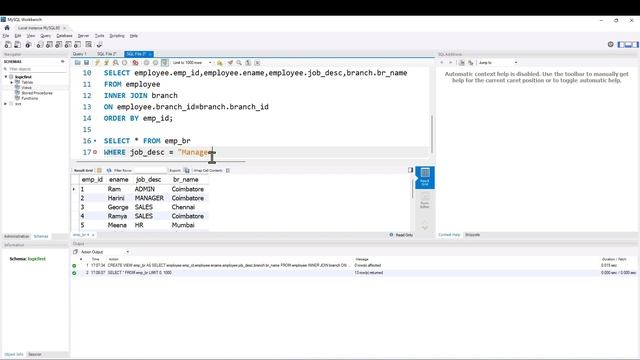
Task: Open the Action Output dropdown
Action: click(x=104, y=252)
